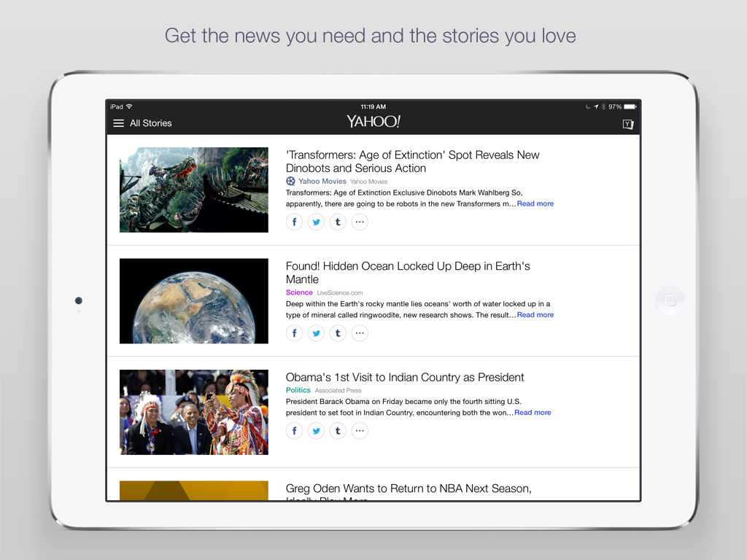Screen dimensions: 747x560
Task: Click Read more on Hidden Ocean story
Action: [535, 315]
